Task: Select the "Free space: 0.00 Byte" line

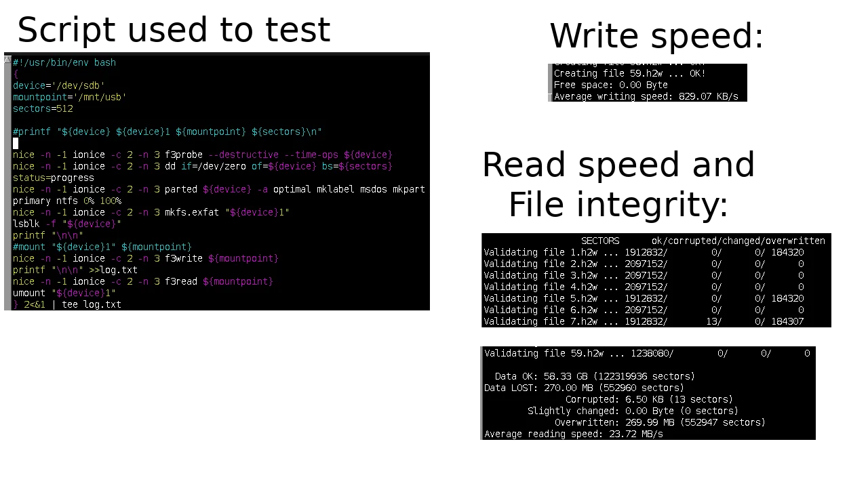Action: (x=611, y=85)
